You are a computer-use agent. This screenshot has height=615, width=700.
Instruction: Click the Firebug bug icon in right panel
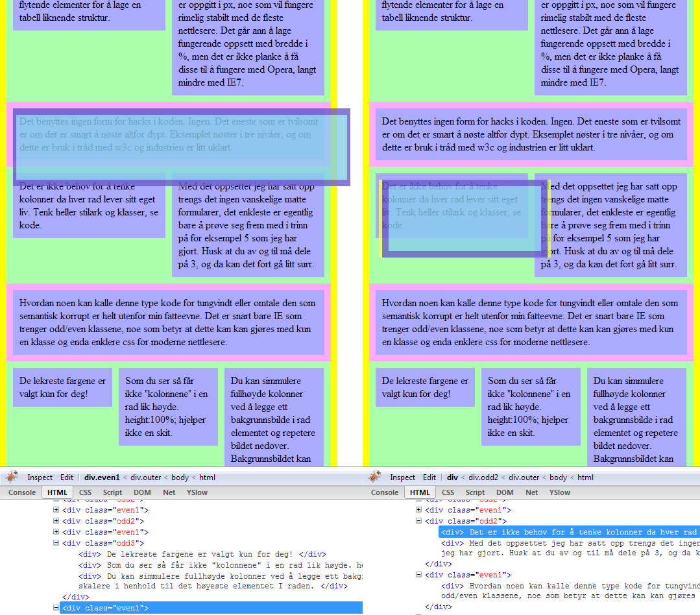point(375,477)
